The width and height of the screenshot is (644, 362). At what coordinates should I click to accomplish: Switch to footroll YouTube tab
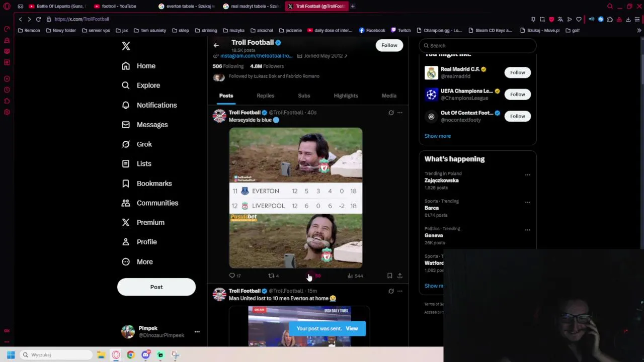click(119, 6)
